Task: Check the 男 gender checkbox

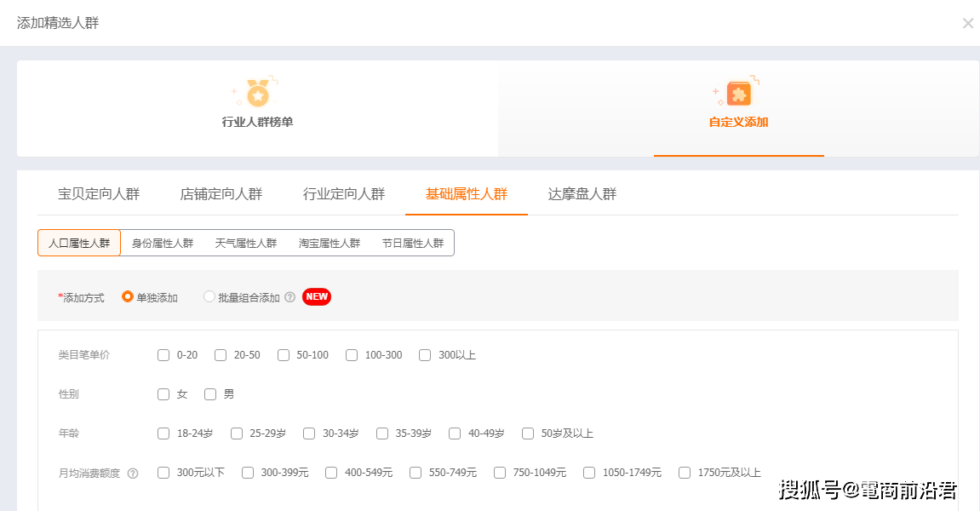Action: tap(210, 394)
